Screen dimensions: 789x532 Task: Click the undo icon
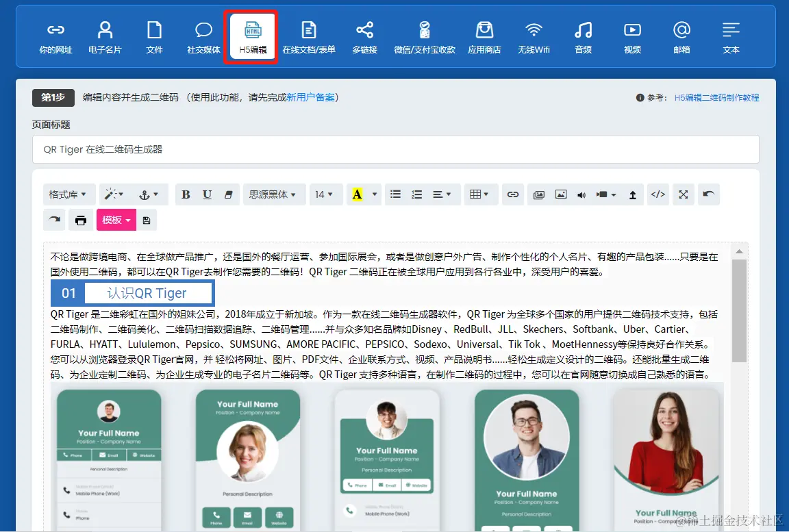point(709,194)
